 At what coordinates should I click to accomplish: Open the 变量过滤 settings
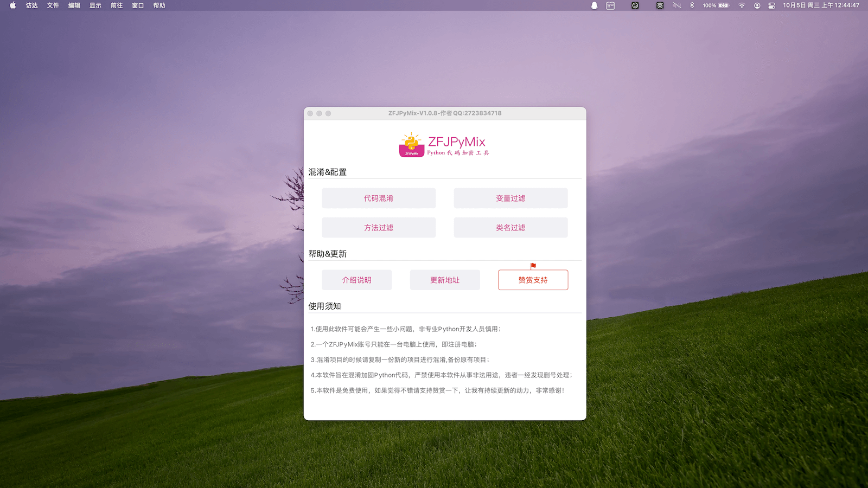510,198
